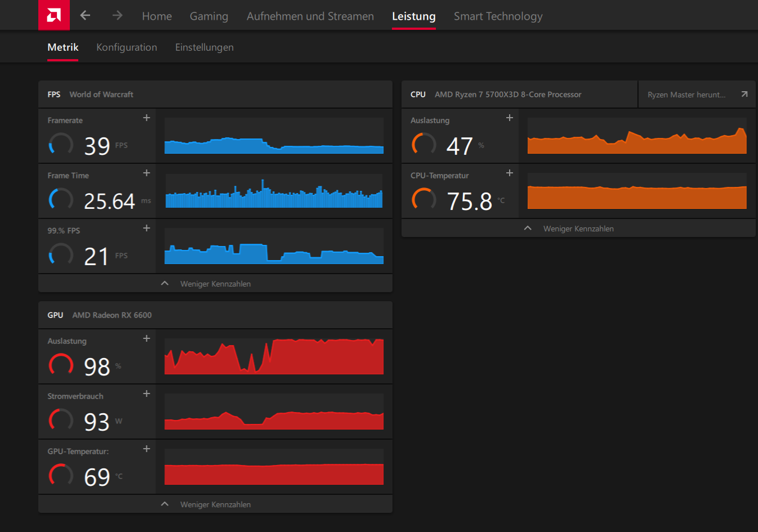The width and height of the screenshot is (758, 532).
Task: Click the 99.% FPS history graph
Action: (x=274, y=246)
